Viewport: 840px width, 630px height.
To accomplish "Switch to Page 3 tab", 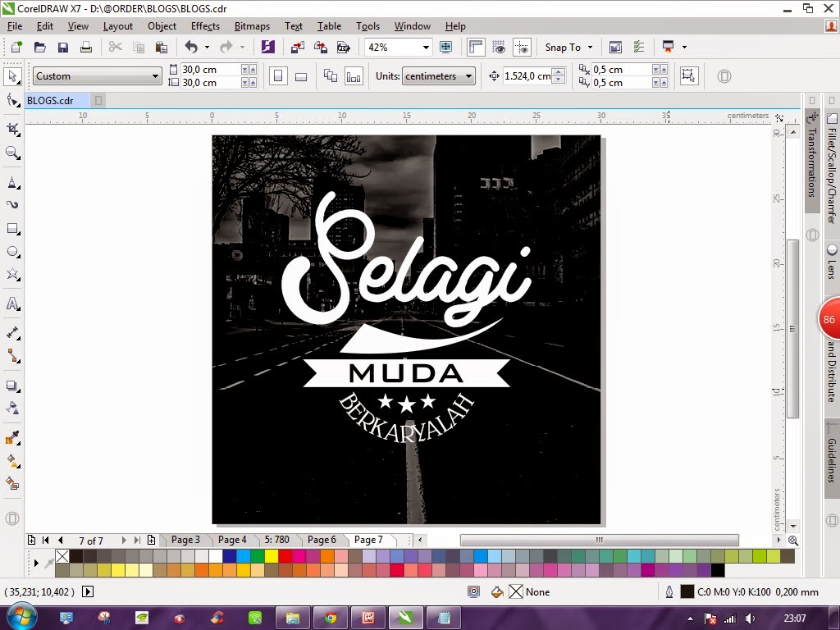I will [x=185, y=540].
